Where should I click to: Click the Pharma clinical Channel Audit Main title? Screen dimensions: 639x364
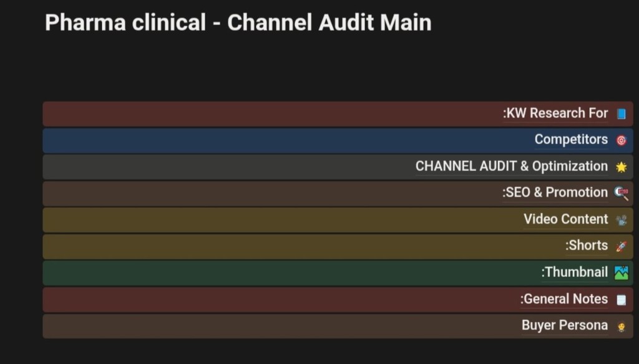pyautogui.click(x=238, y=23)
